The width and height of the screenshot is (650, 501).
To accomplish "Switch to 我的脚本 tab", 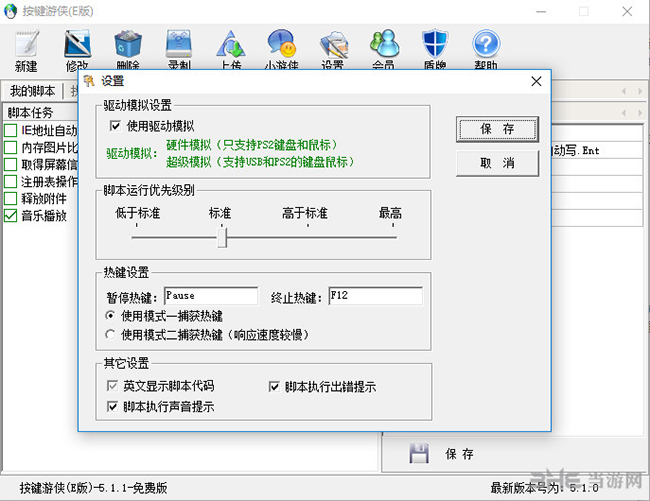I will (x=32, y=91).
